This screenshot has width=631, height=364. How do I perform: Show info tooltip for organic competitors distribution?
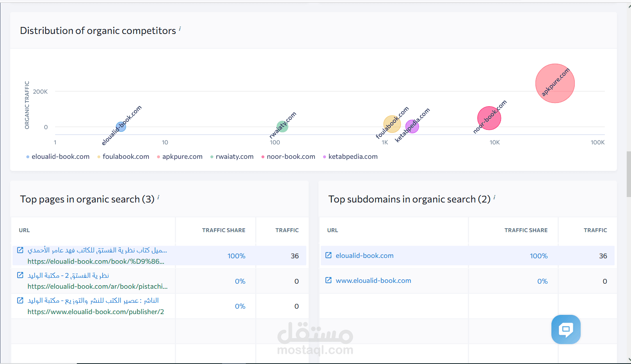(x=180, y=28)
